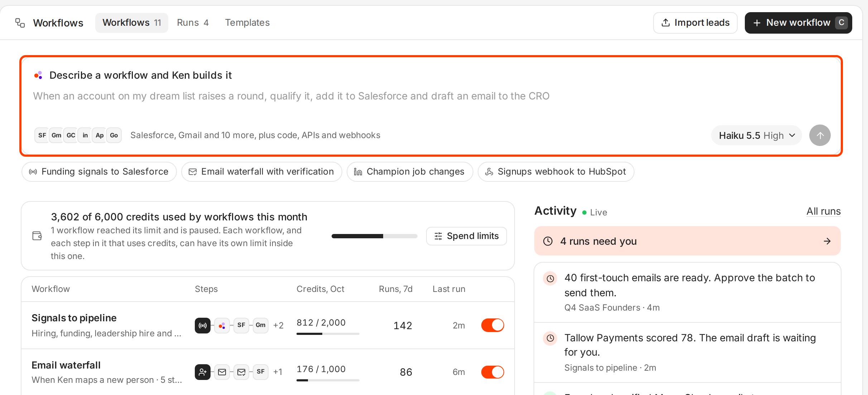Create a New workflow
This screenshot has width=868, height=395.
click(x=798, y=23)
